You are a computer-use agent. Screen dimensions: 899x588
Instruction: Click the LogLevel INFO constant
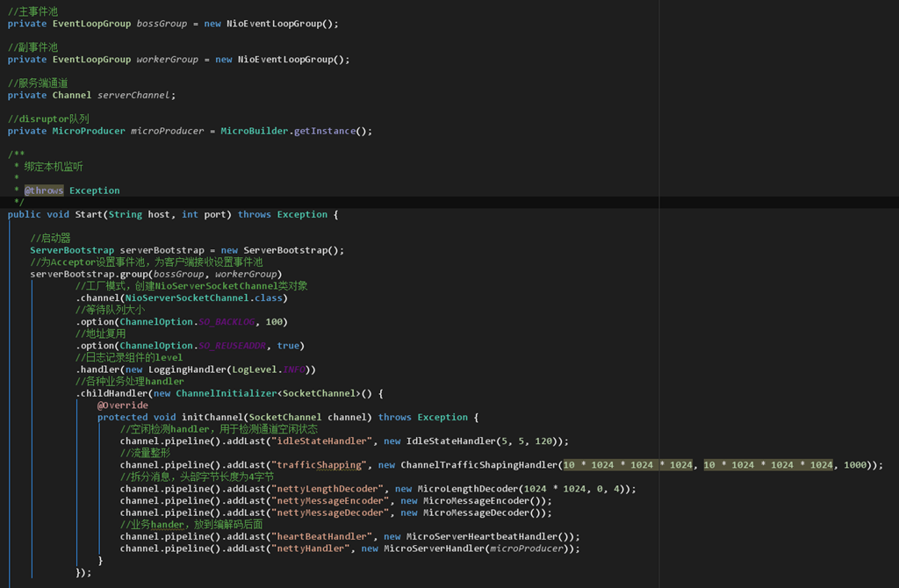pos(294,369)
